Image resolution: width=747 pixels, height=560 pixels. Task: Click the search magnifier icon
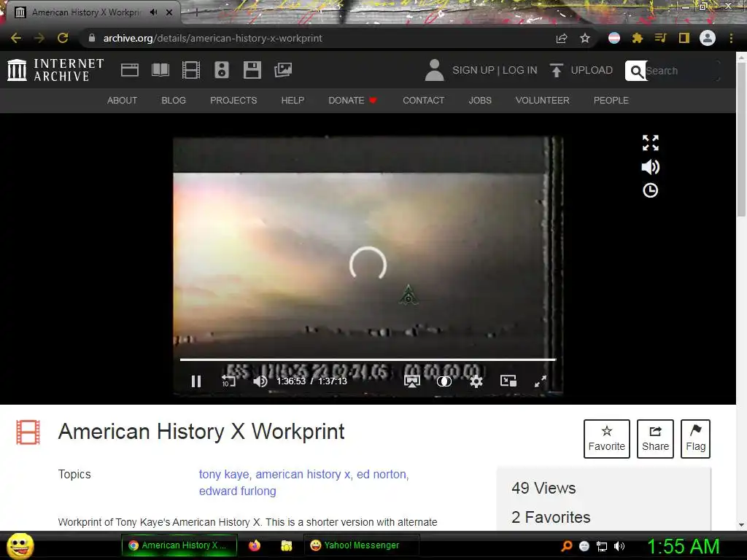pos(636,71)
